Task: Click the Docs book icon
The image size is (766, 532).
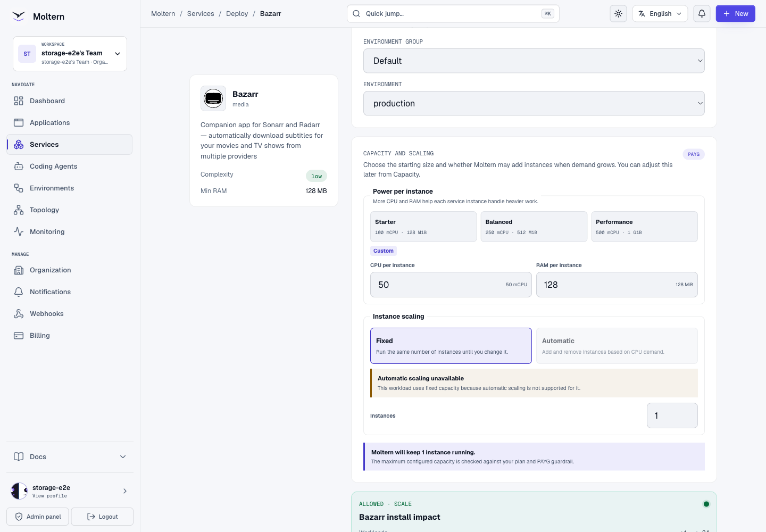Action: click(19, 457)
